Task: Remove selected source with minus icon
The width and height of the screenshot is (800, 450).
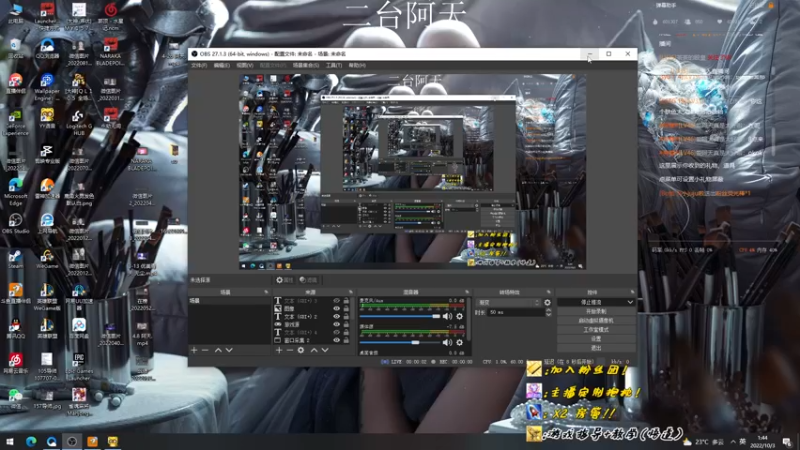Action: (290, 350)
